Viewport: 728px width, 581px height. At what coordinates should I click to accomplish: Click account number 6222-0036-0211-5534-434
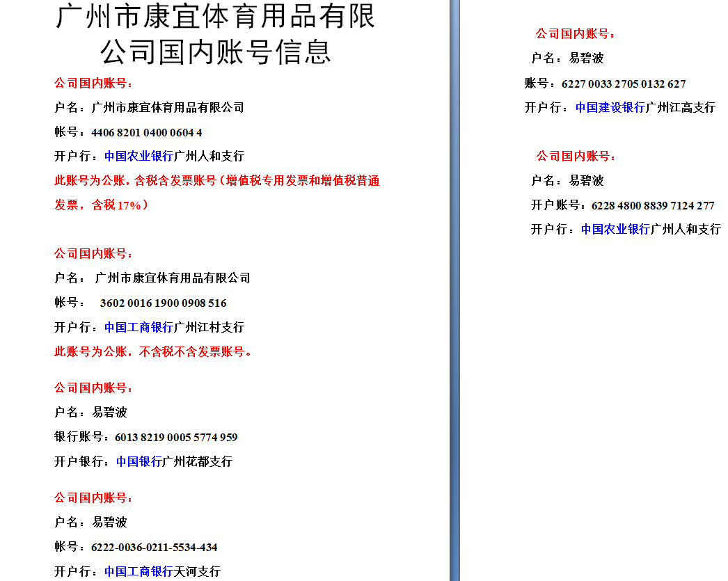click(154, 548)
